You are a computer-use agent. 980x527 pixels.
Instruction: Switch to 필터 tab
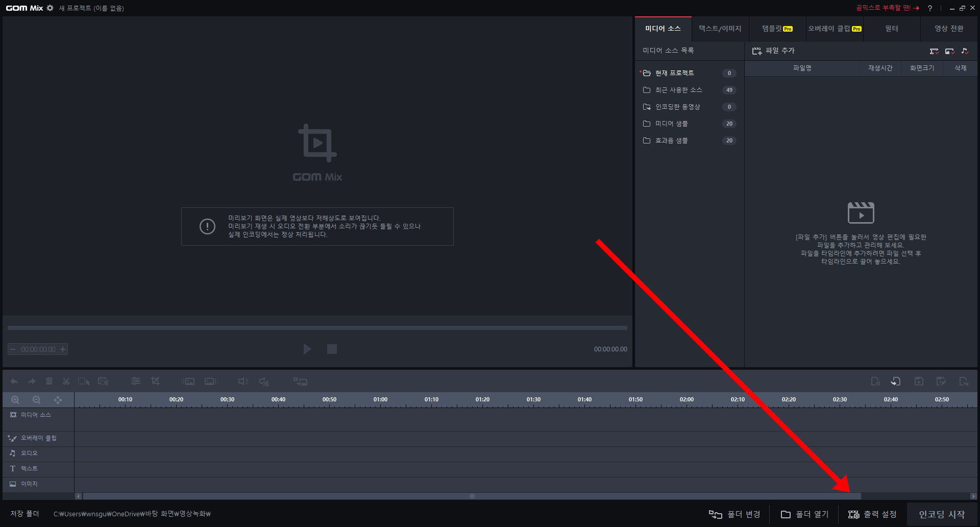892,29
